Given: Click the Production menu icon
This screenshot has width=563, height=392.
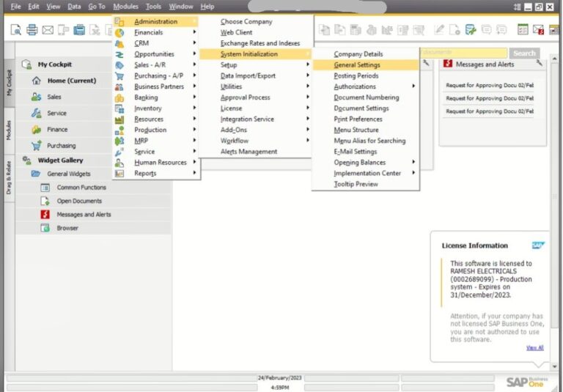Looking at the screenshot, I should 119,130.
